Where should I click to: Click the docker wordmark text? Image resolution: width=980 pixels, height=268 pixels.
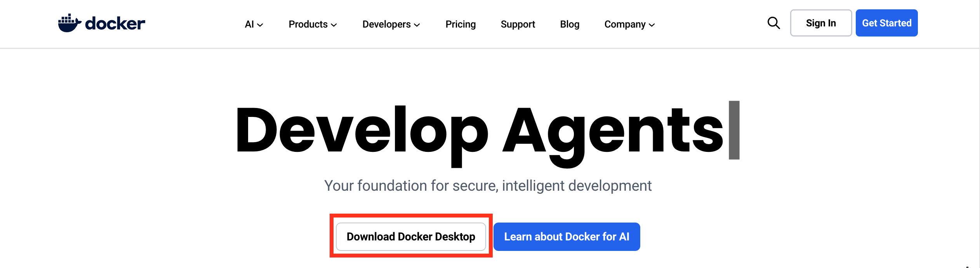(x=115, y=24)
